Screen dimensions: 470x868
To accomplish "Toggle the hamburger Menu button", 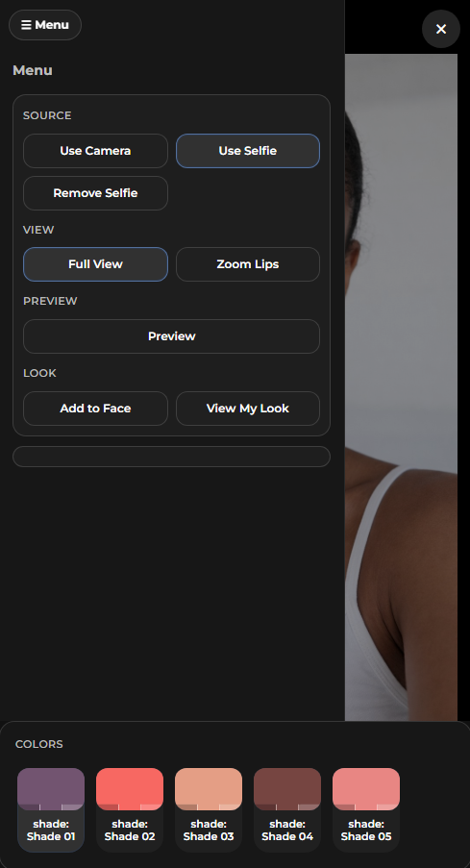I will (45, 25).
